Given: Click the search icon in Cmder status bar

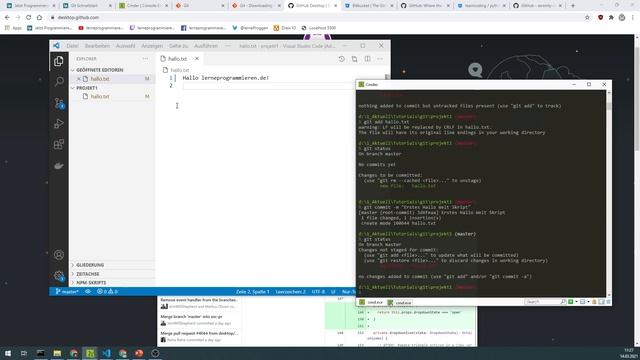Looking at the screenshot, I should click(563, 302).
